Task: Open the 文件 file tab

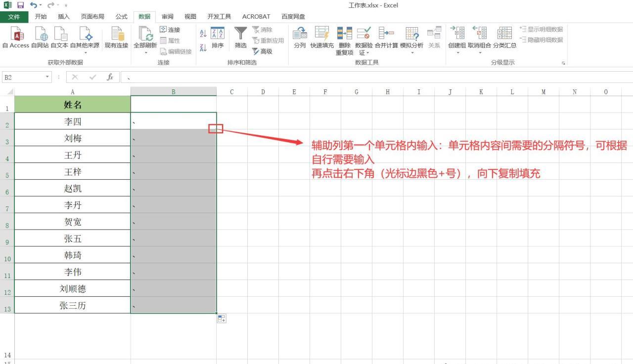Action: tap(14, 17)
